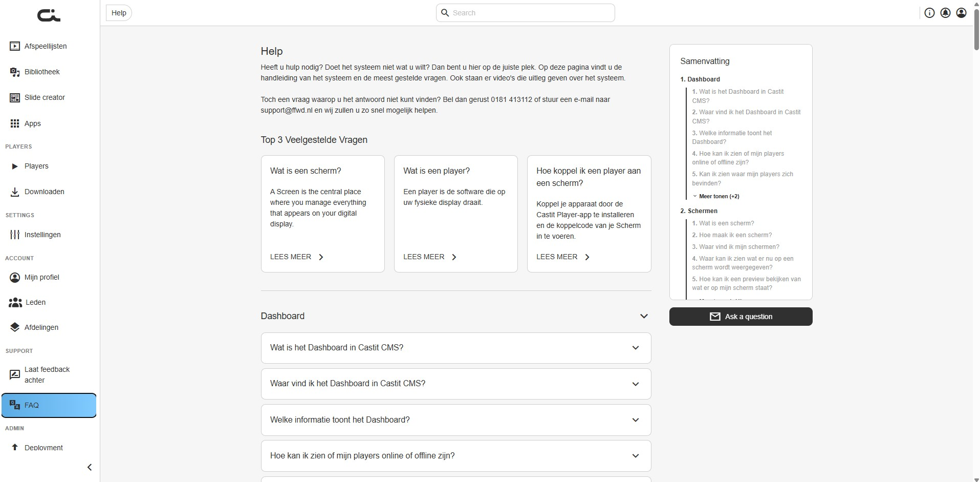980x482 pixels.
Task: Click the Mijn profiel avatar icon
Action: 15,277
